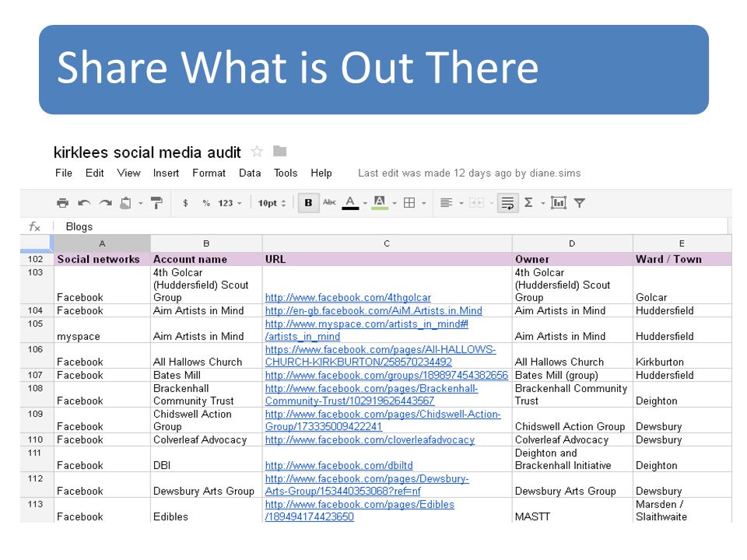Screen dimensions: 747x560
Task: Click the folder icon next to the title
Action: [x=279, y=152]
